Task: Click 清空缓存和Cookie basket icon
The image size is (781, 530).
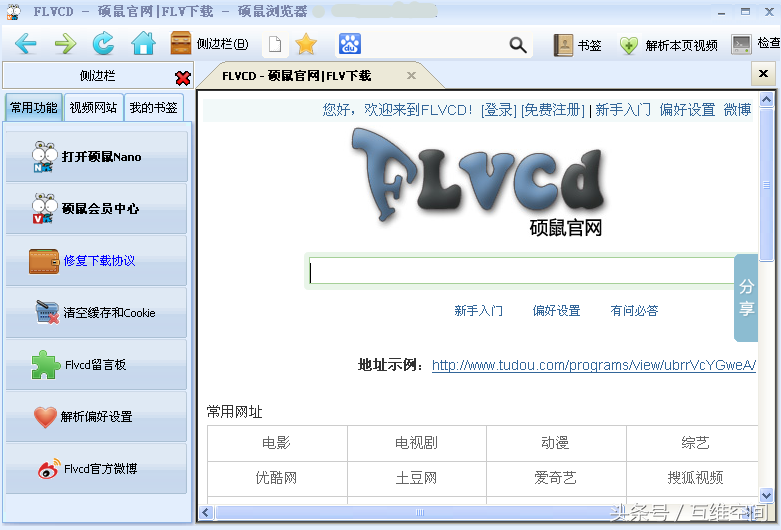Action: tap(47, 312)
